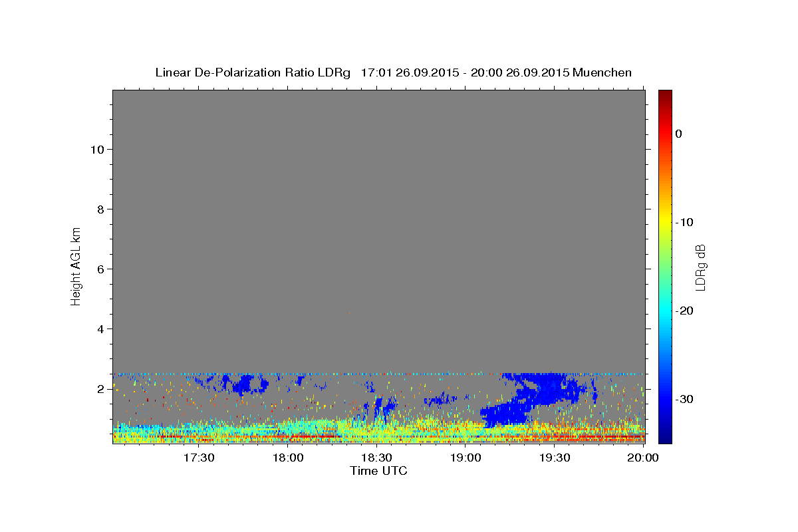This screenshot has width=798, height=532.
Task: Click the blue cloud patch near 17:45
Action: tap(247, 383)
